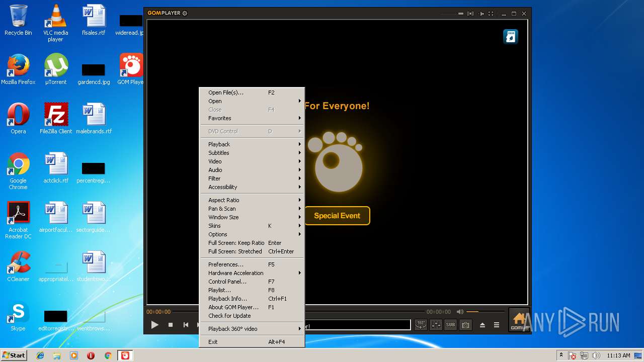Skip to previous track in GOM Player
644x362 pixels.
186,325
